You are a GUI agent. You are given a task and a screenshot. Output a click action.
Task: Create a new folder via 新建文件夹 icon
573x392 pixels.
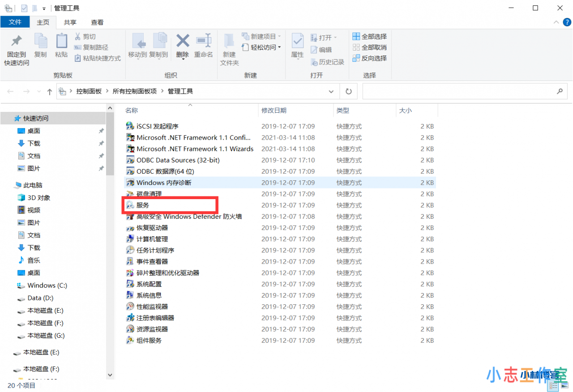coord(229,48)
